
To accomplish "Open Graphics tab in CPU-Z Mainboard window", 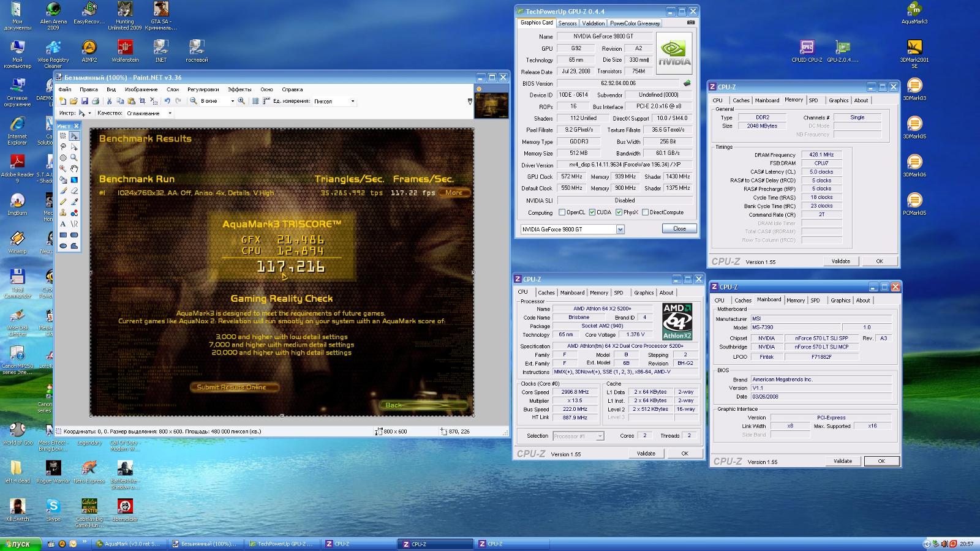I will coord(840,301).
